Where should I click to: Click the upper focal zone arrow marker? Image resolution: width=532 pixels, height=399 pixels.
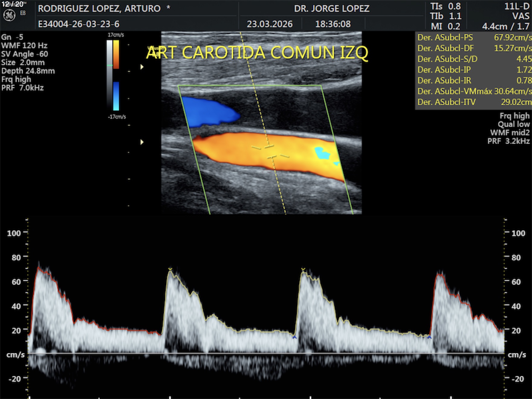pyautogui.click(x=142, y=67)
